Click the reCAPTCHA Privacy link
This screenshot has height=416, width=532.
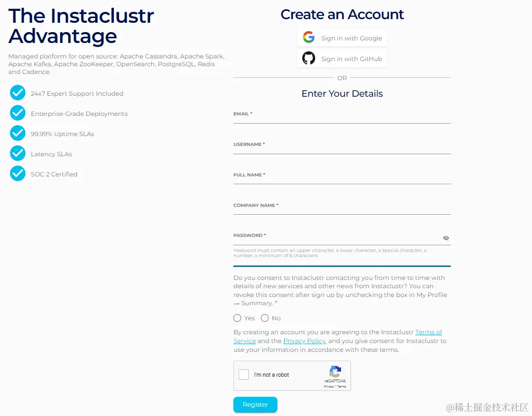pos(330,385)
